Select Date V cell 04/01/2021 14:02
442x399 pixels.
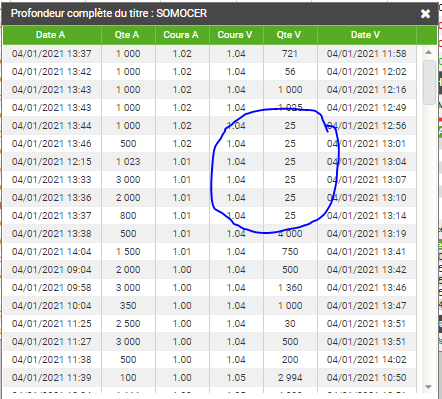pyautogui.click(x=367, y=360)
